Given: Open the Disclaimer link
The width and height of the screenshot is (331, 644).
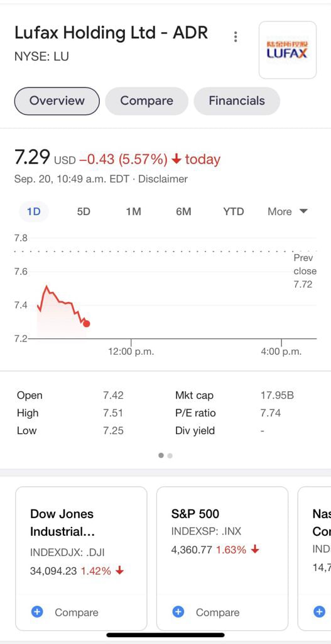Looking at the screenshot, I should [x=163, y=179].
